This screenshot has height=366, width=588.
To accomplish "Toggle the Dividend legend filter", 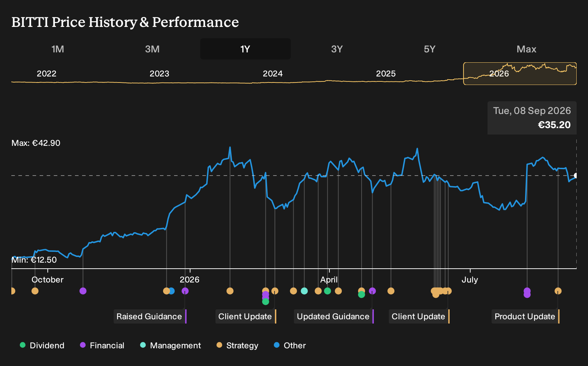I will click(x=42, y=345).
